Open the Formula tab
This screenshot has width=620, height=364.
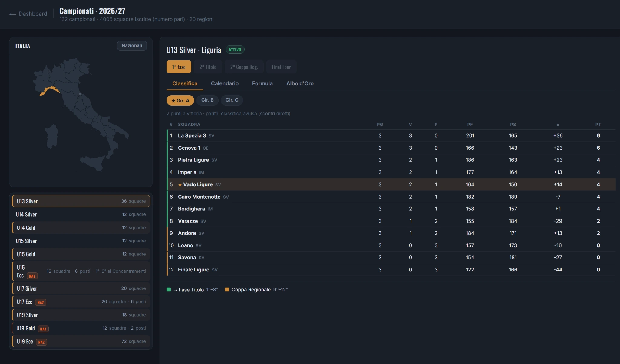point(262,83)
